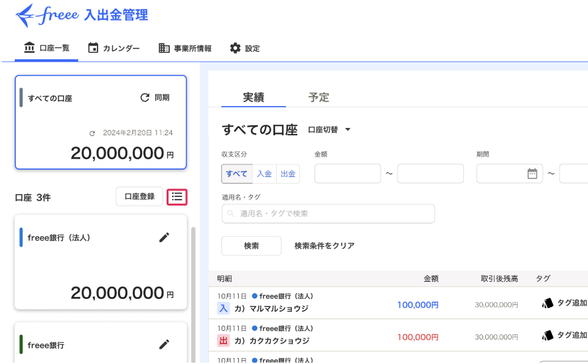Image resolution: width=588 pixels, height=364 pixels.
Task: Click the 金額 column header in table
Action: (431, 278)
